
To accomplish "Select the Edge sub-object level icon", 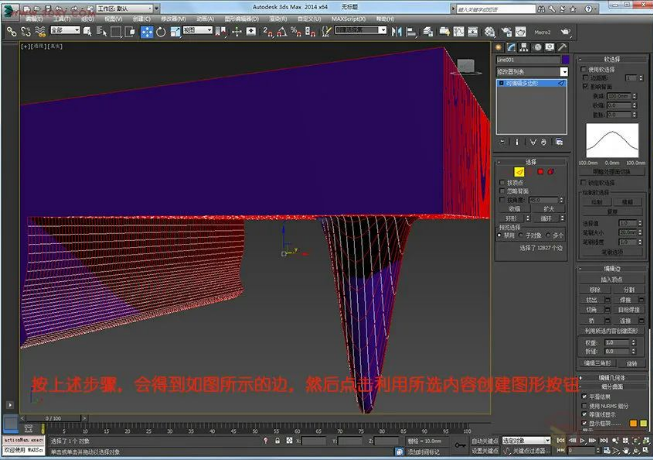I will pyautogui.click(x=520, y=171).
